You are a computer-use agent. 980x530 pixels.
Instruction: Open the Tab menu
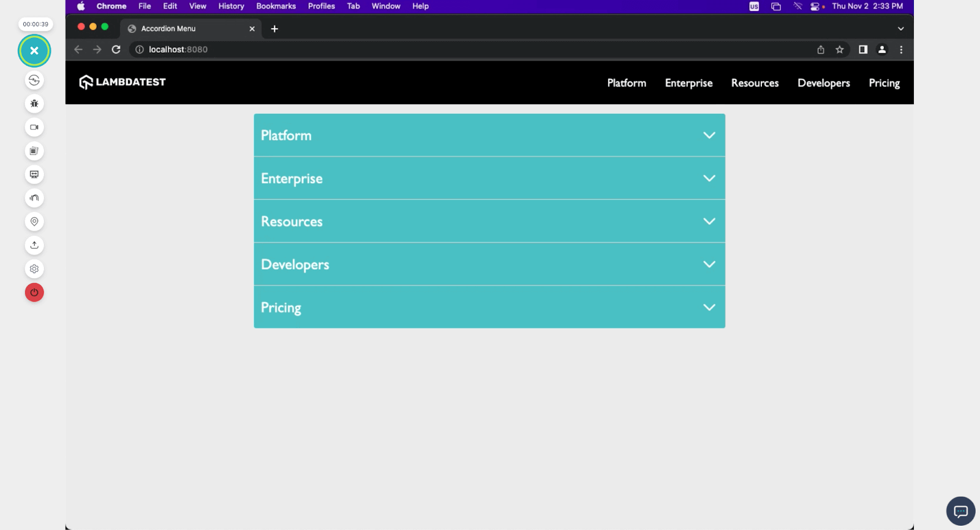pos(353,6)
